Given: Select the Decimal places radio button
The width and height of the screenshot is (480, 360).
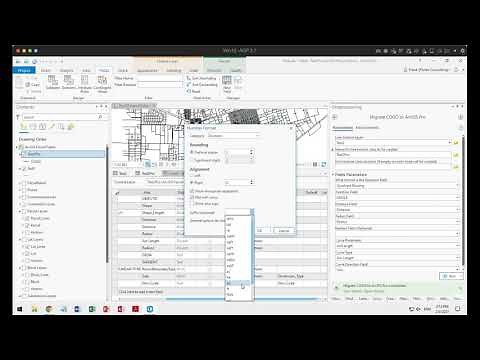Looking at the screenshot, I should point(192,152).
